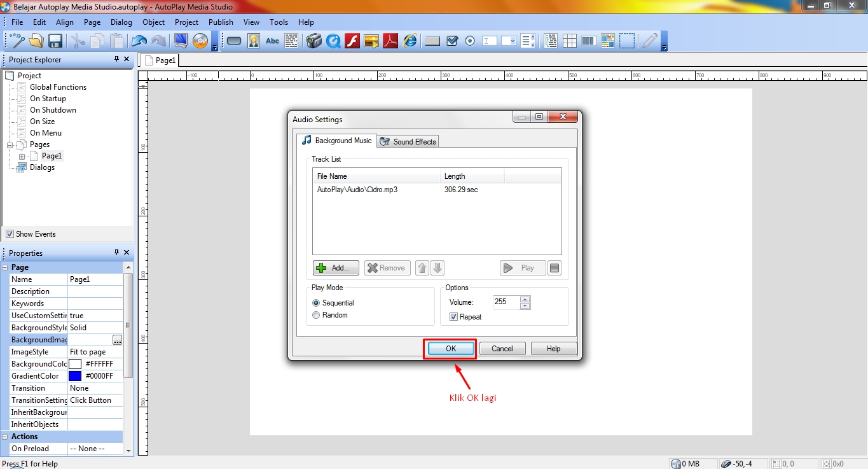Click the Preview monitor icon
Viewport: 868px width, 469px height.
(181, 41)
